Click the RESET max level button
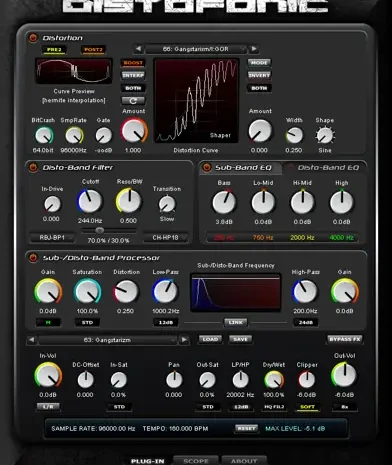The width and height of the screenshot is (392, 465). (246, 428)
